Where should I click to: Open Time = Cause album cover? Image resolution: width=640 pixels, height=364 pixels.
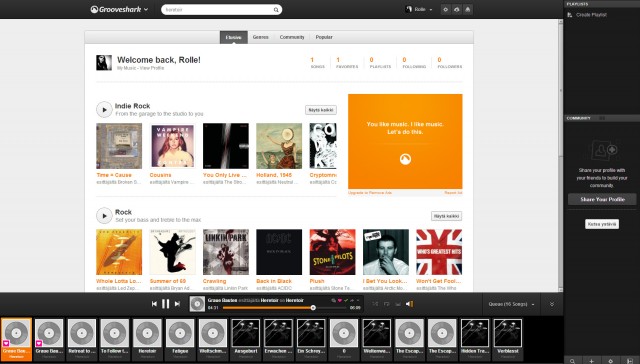click(119, 146)
